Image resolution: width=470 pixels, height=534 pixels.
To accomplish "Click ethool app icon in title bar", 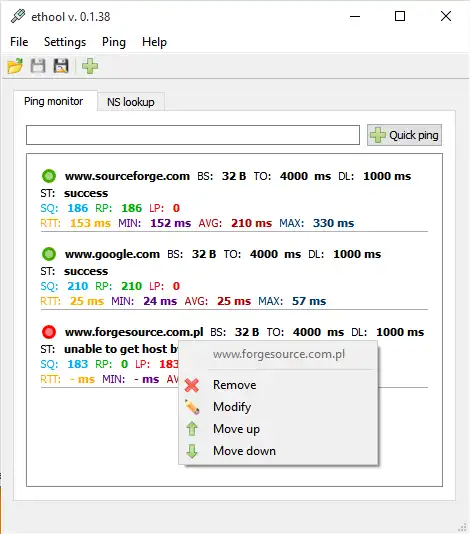I will [18, 16].
